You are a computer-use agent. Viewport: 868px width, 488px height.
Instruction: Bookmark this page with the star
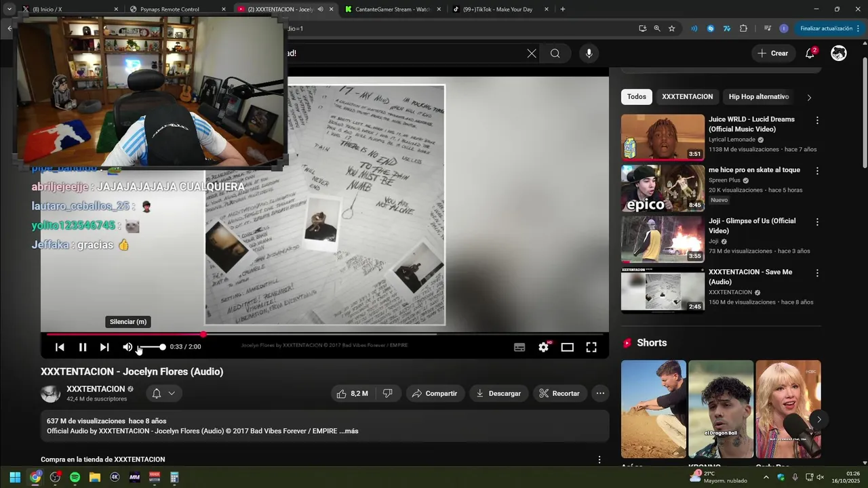(x=671, y=28)
